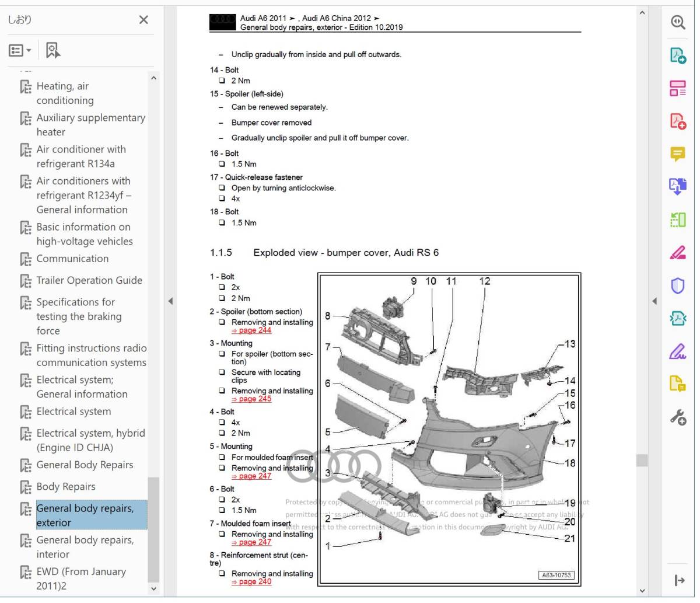This screenshot has width=700, height=603.
Task: Click 'Bumper cover removed' text
Action: [271, 123]
